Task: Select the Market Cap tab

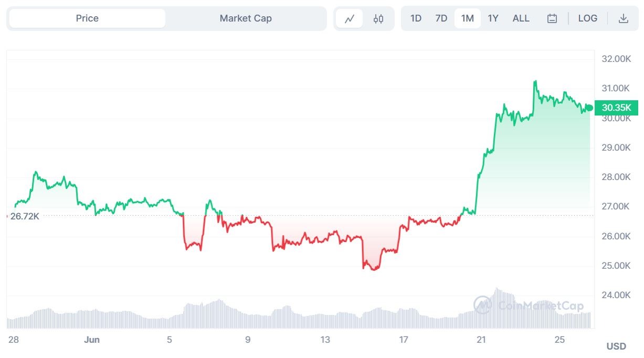Action: point(246,18)
